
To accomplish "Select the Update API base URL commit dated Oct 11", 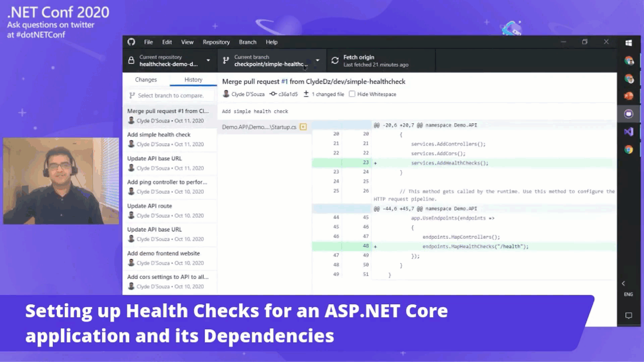I will coord(170,163).
